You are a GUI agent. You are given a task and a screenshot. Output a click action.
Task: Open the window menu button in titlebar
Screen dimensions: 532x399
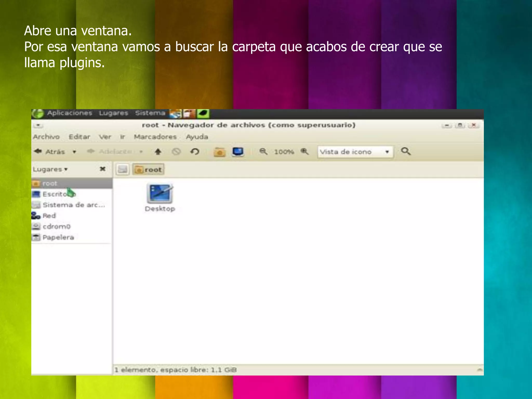tap(38, 125)
